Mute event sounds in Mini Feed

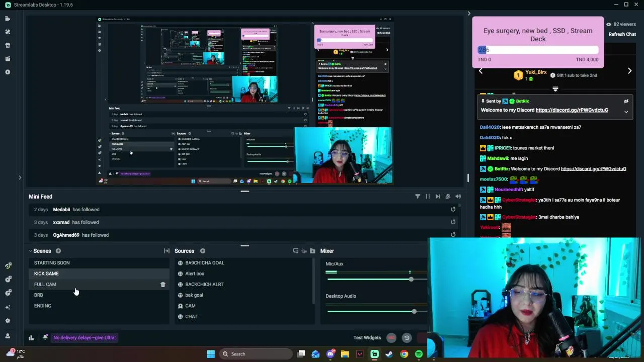point(458,197)
